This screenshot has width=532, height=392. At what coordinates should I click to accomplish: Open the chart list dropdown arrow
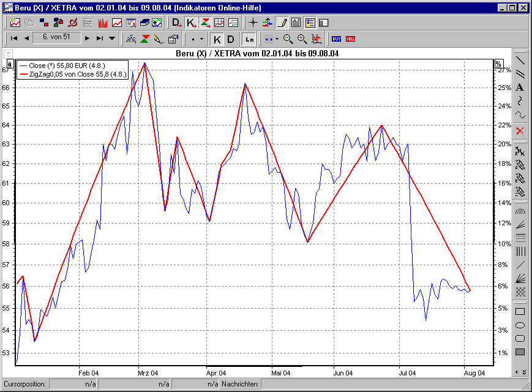[112, 38]
